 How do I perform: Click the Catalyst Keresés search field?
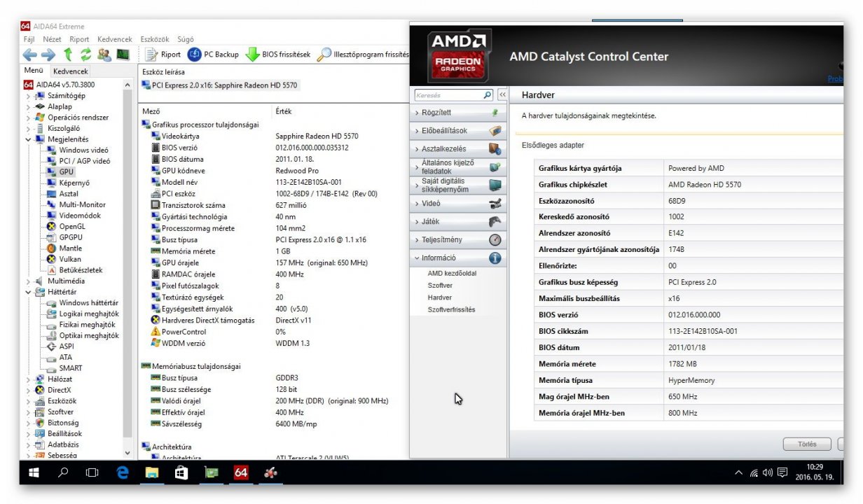(x=453, y=94)
